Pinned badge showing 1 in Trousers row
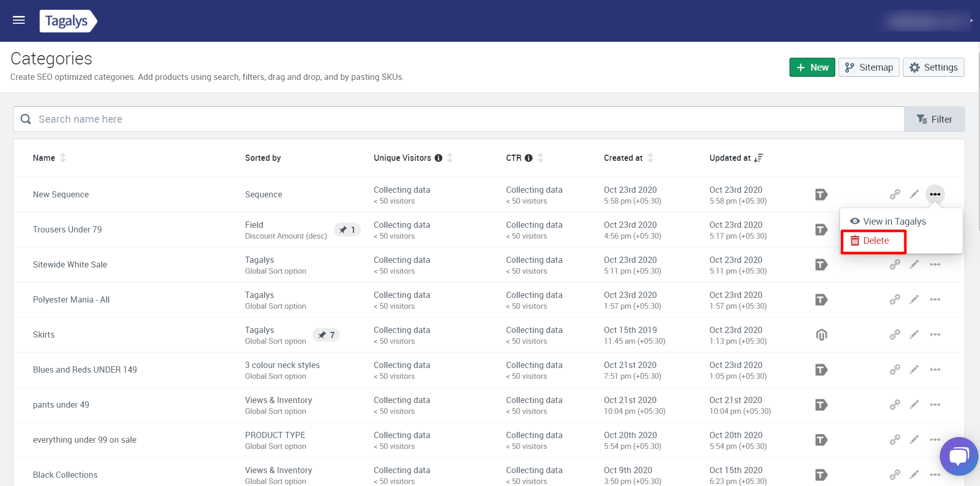Screen dimensions: 980x486 point(347,230)
